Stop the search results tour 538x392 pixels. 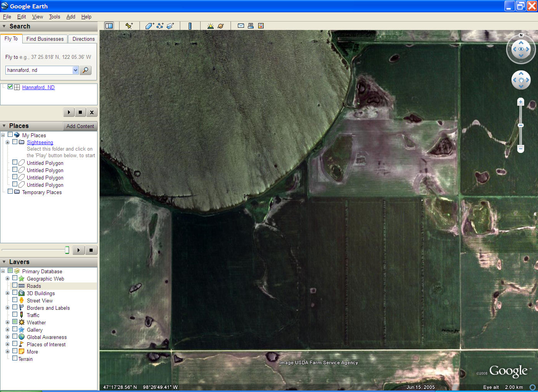(80, 112)
